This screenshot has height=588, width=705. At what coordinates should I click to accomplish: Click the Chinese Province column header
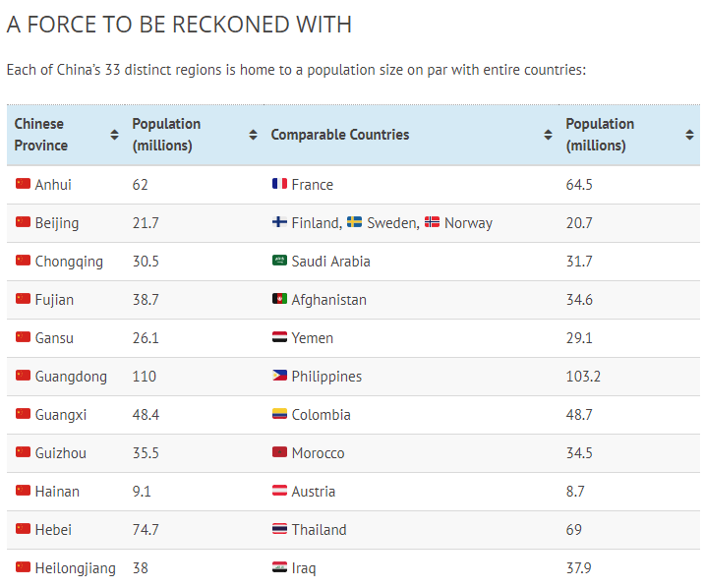(x=41, y=135)
